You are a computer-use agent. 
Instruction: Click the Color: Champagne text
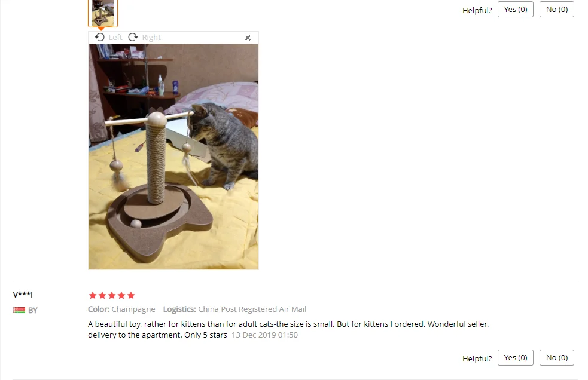pyautogui.click(x=121, y=309)
